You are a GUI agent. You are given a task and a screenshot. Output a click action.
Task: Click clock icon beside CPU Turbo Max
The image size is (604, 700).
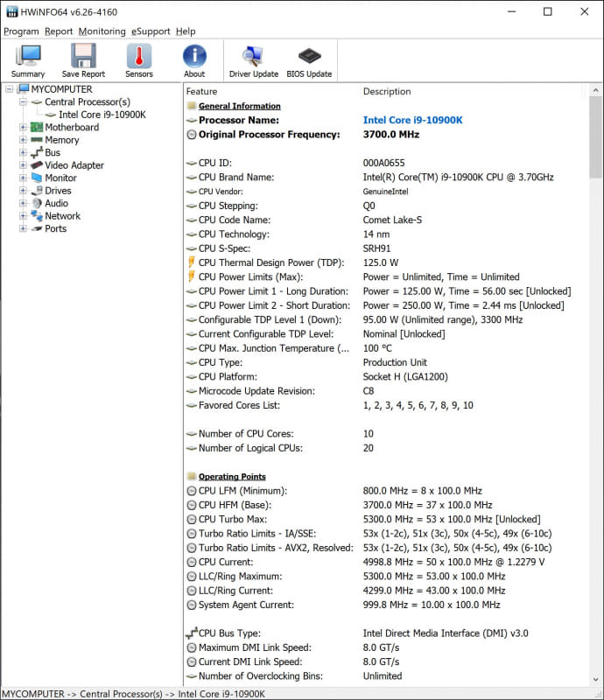[192, 519]
